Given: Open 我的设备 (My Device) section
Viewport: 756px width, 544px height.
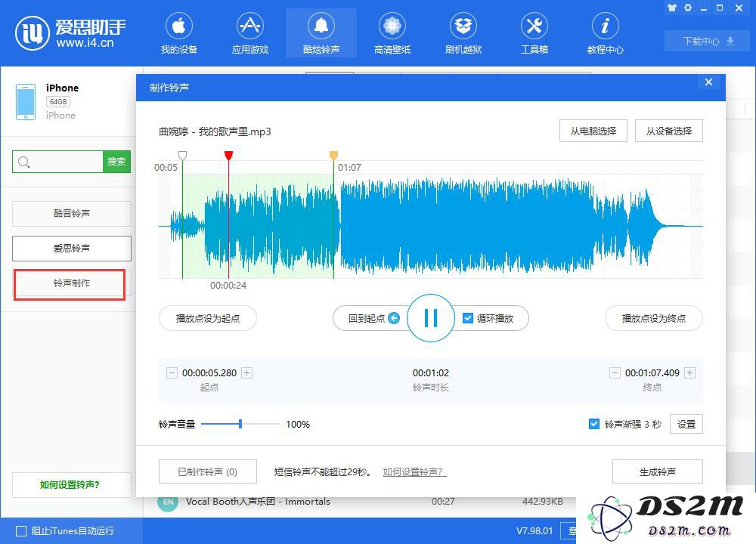Looking at the screenshot, I should (179, 32).
